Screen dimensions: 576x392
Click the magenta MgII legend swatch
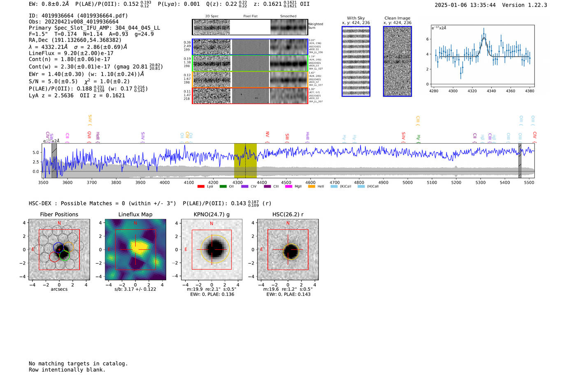288,186
